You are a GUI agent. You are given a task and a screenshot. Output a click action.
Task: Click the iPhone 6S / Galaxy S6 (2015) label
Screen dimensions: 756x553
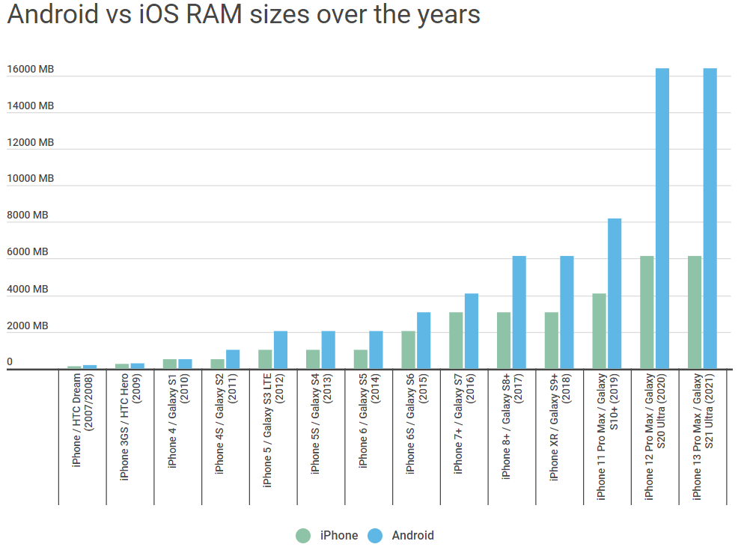(417, 424)
